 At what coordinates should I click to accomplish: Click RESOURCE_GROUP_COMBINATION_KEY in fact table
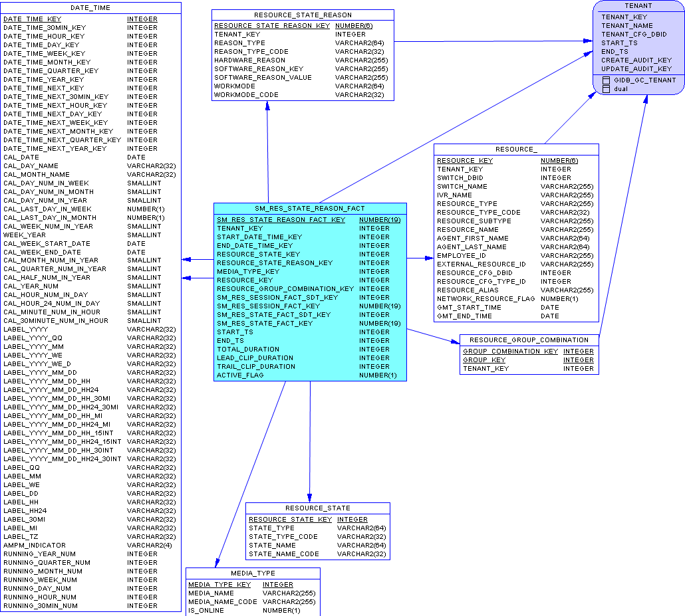coord(285,289)
